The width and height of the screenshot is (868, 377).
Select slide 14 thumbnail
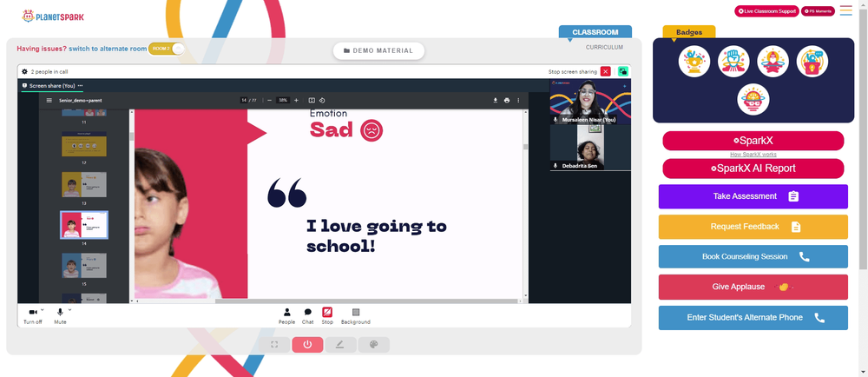(x=84, y=225)
